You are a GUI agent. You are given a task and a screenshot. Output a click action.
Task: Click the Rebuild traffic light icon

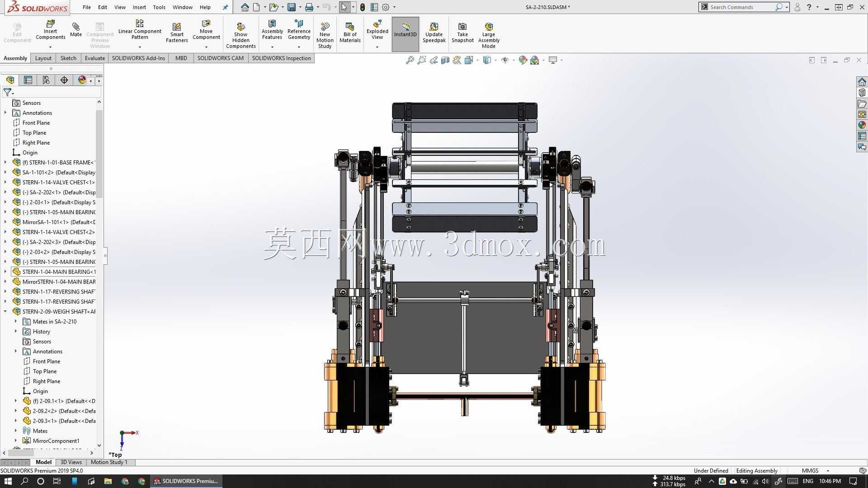[x=362, y=7]
